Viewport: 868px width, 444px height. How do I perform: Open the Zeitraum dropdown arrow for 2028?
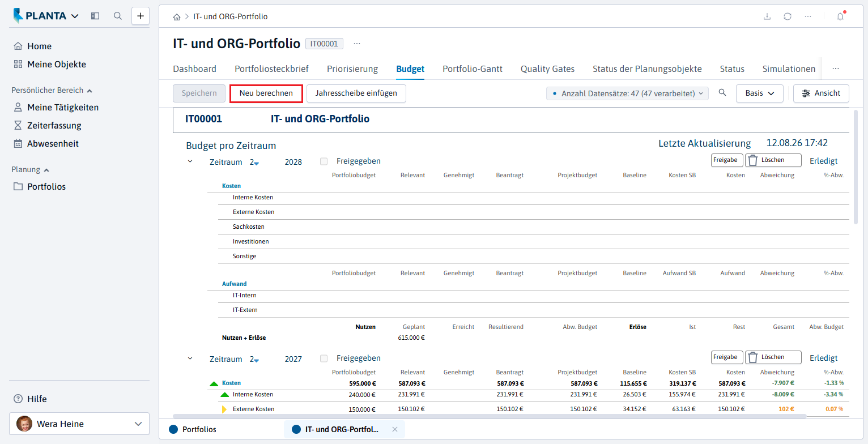257,164
